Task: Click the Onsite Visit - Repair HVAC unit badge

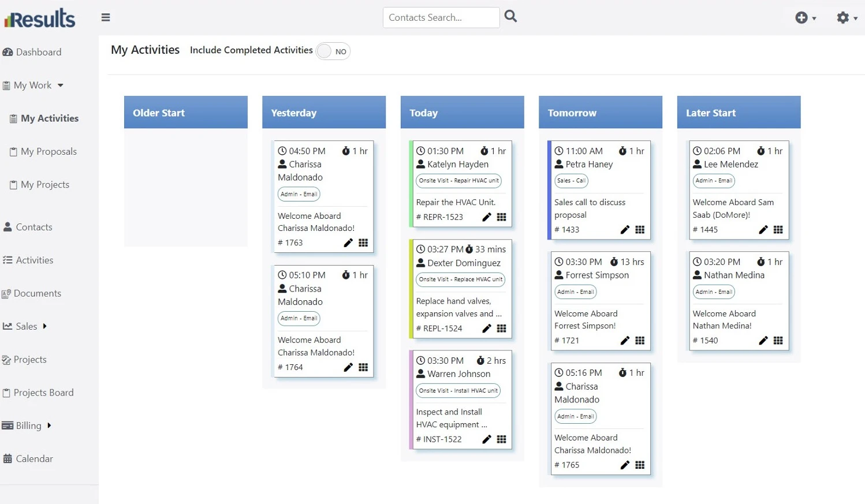Action: (458, 181)
